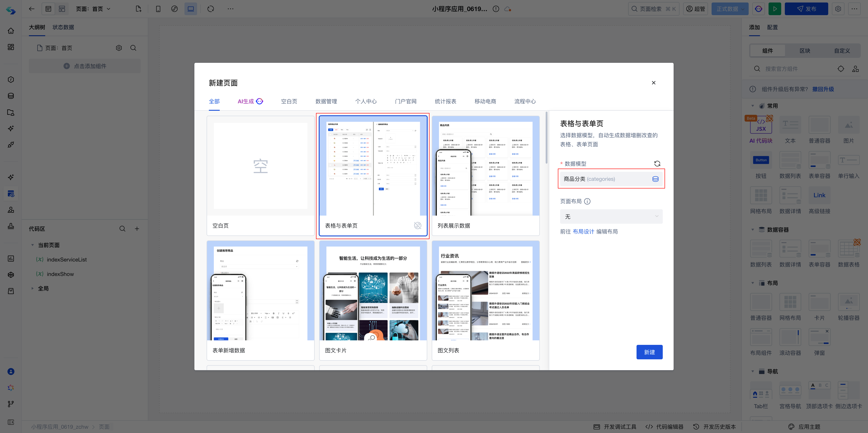Select the 列表展示数据 template thumbnail
Image resolution: width=868 pixels, height=433 pixels.
click(486, 176)
